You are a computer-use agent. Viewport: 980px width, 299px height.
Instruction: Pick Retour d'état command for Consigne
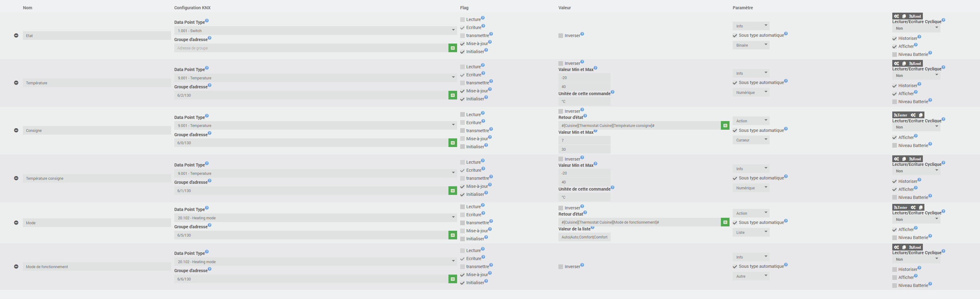coord(725,125)
